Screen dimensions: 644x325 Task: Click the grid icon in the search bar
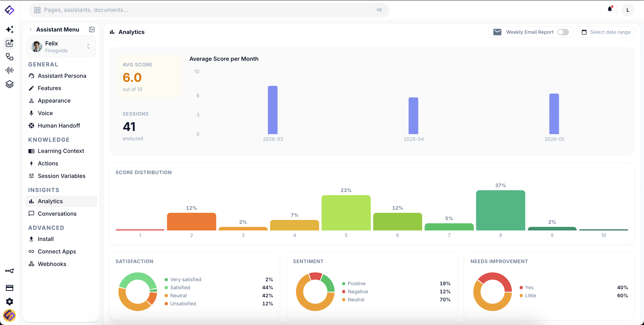click(37, 10)
